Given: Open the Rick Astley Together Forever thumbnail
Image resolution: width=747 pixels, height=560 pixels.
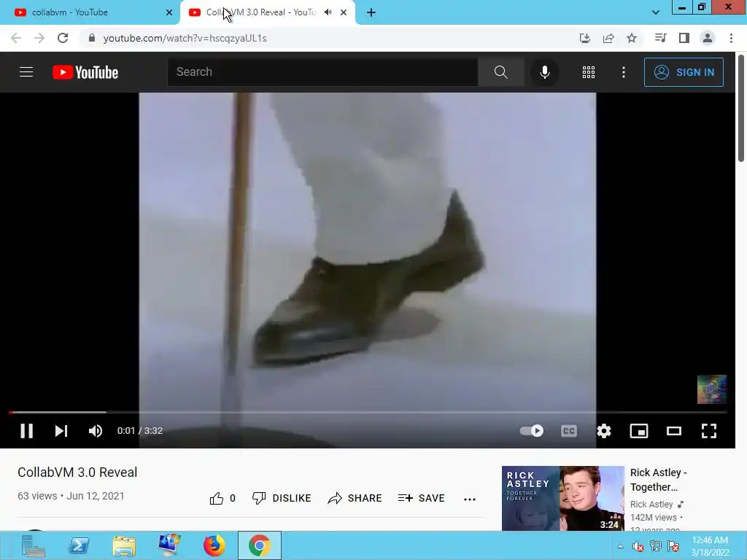Looking at the screenshot, I should point(562,498).
